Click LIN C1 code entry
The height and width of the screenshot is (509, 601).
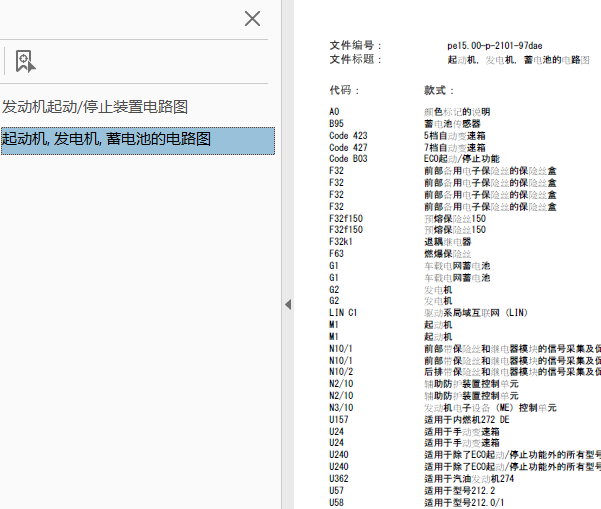click(x=343, y=313)
